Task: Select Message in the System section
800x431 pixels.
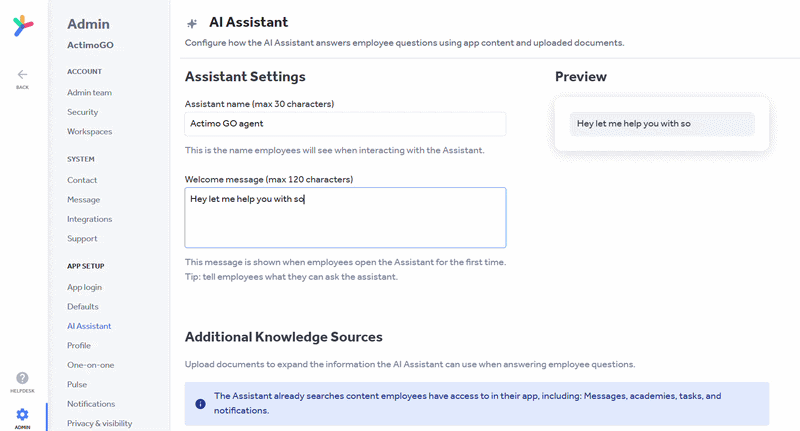Action: click(84, 199)
